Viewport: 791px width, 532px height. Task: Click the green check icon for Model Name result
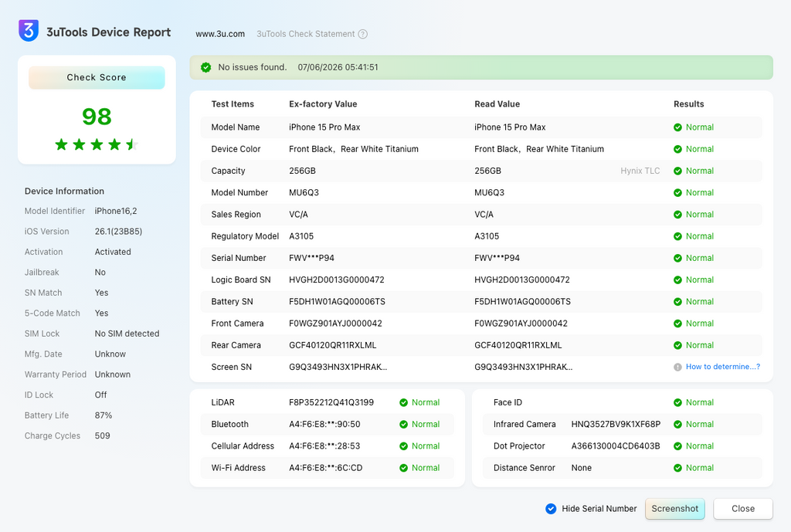(x=677, y=127)
